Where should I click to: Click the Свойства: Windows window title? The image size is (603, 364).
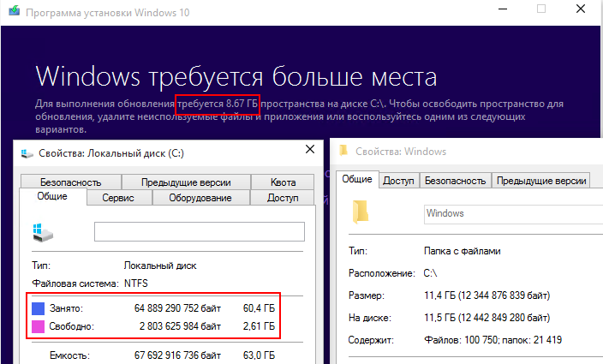[x=401, y=152]
